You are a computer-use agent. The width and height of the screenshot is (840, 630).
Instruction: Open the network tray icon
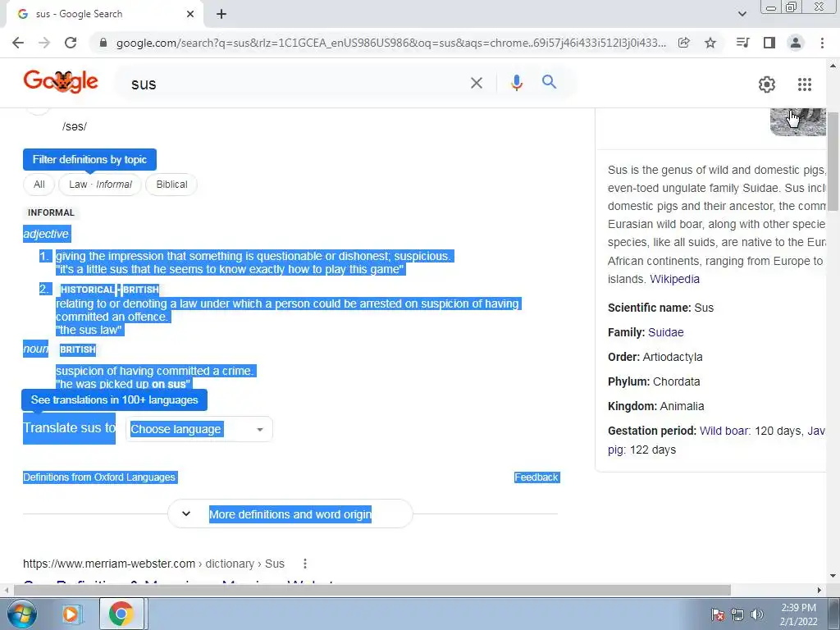click(x=737, y=614)
